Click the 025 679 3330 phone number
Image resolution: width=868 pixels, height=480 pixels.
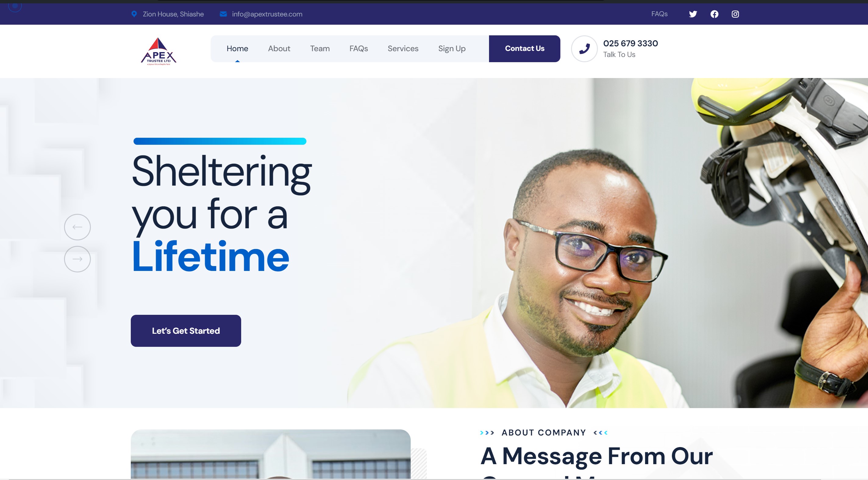click(630, 44)
